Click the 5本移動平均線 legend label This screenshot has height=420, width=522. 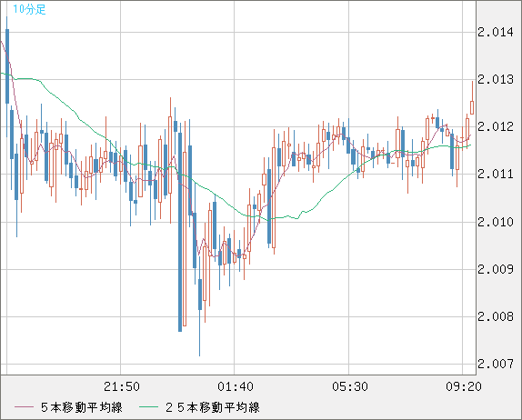[82, 407]
